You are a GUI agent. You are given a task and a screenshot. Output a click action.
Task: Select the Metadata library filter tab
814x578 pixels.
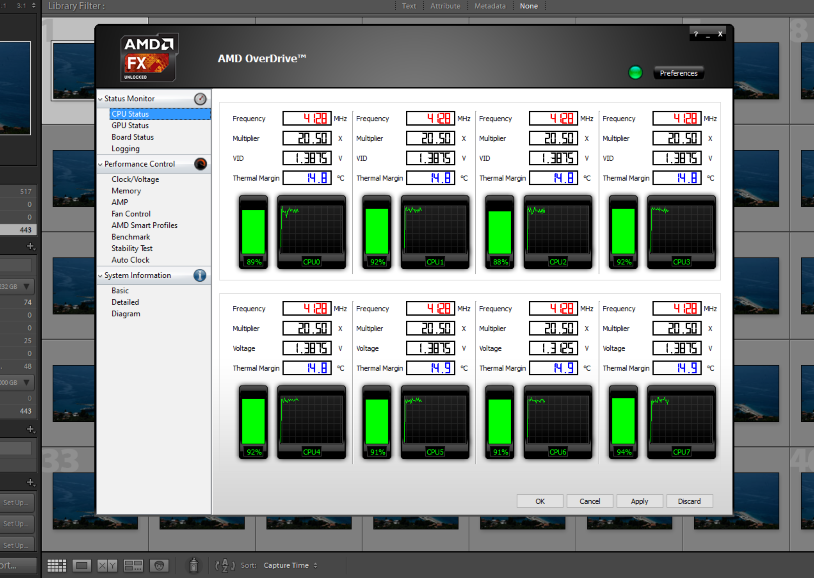[489, 6]
